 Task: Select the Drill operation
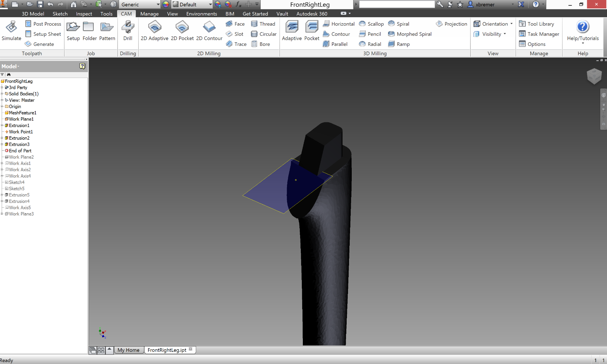[x=128, y=30]
